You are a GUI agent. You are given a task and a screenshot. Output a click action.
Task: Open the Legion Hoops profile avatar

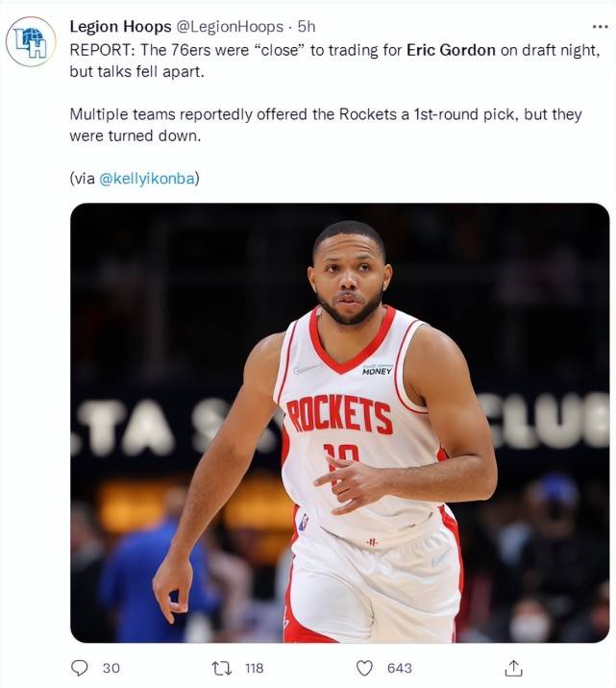(31, 41)
